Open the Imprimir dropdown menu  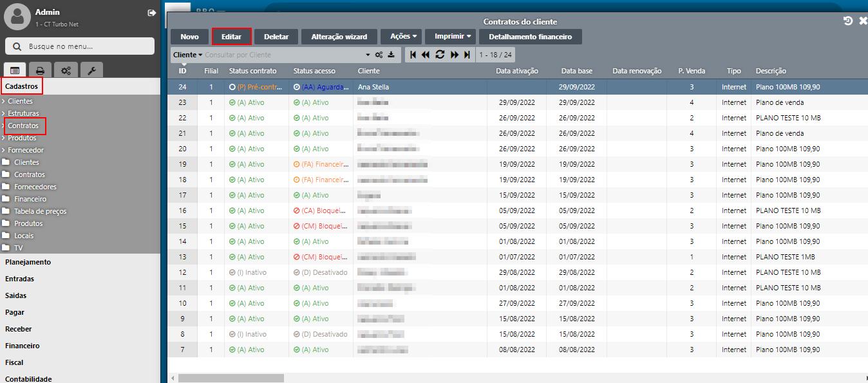coord(452,37)
